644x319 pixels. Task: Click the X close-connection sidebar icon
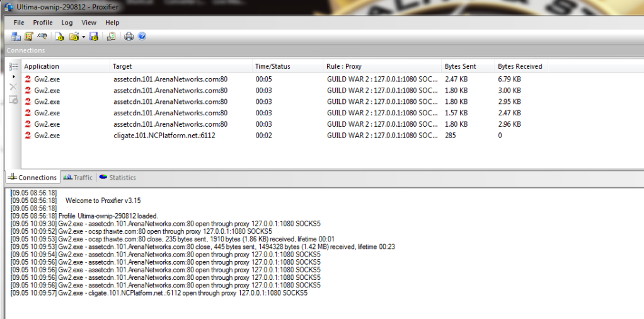pyautogui.click(x=13, y=87)
